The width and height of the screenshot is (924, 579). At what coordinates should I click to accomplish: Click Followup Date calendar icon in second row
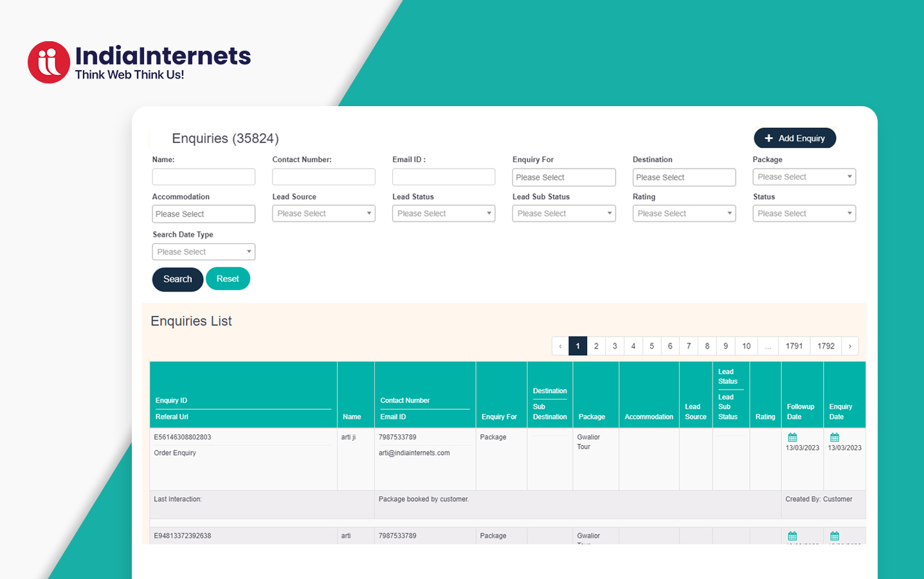pos(792,536)
